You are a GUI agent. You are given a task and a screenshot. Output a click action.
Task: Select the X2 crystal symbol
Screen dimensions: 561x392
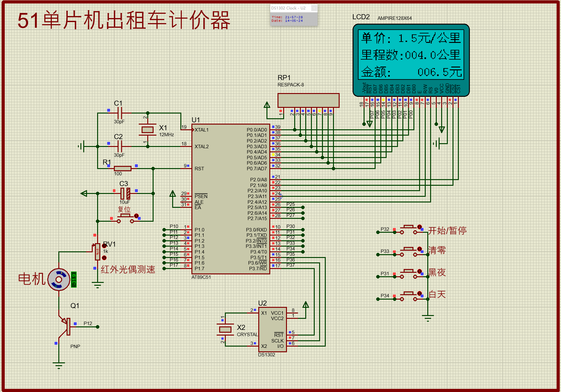(x=225, y=329)
